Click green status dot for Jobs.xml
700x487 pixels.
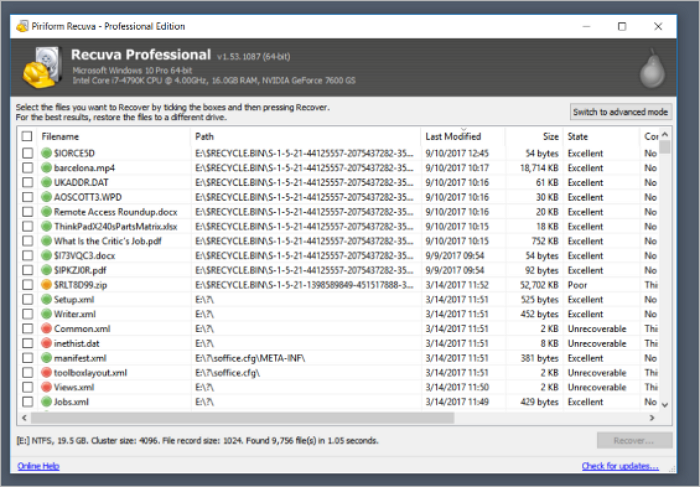[x=46, y=402]
